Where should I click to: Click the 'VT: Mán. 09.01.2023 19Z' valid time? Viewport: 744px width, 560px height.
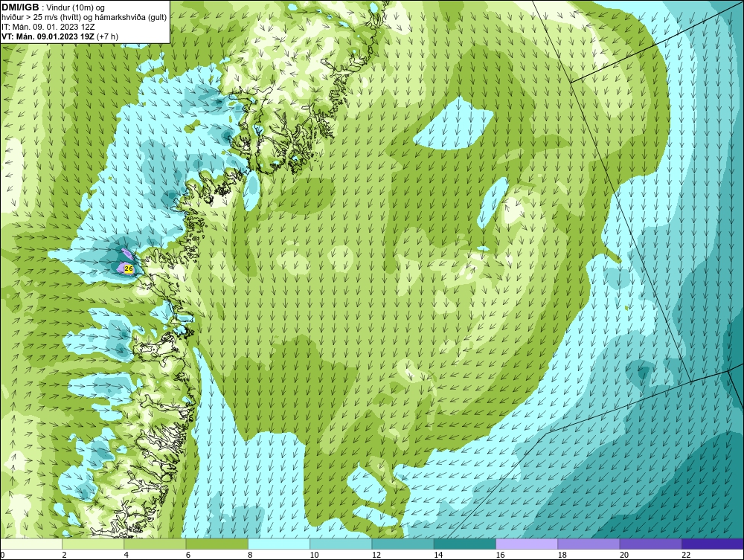[x=48, y=36]
